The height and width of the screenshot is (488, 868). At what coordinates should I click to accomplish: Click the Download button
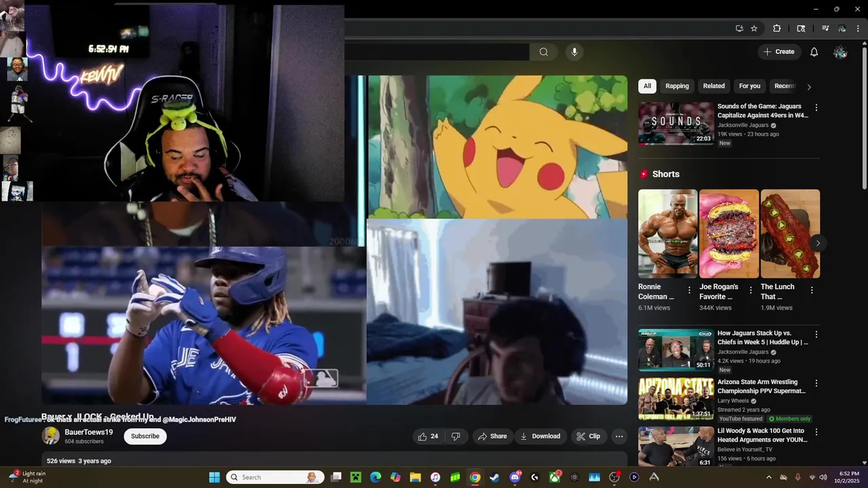click(540, 436)
